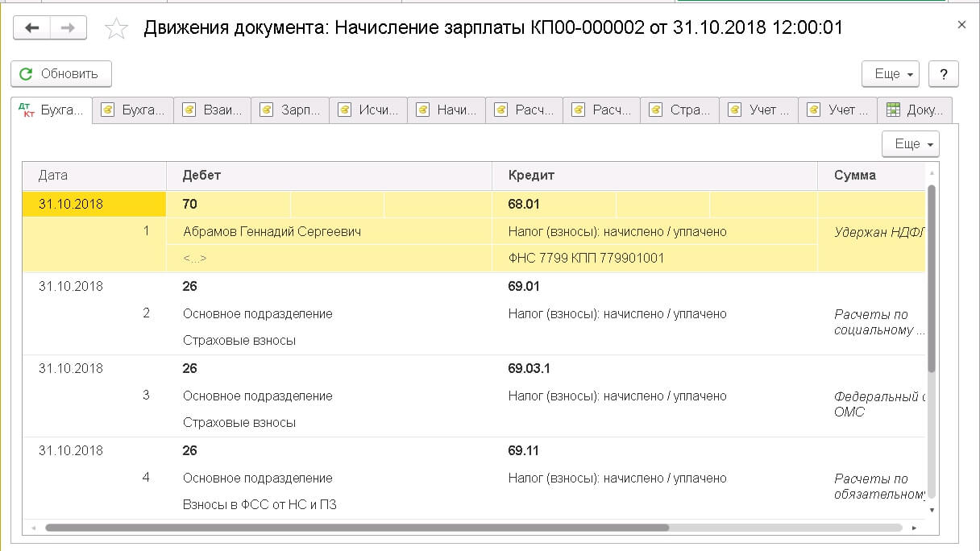Click the Дебет column header
The width and height of the screenshot is (980, 551).
(330, 176)
